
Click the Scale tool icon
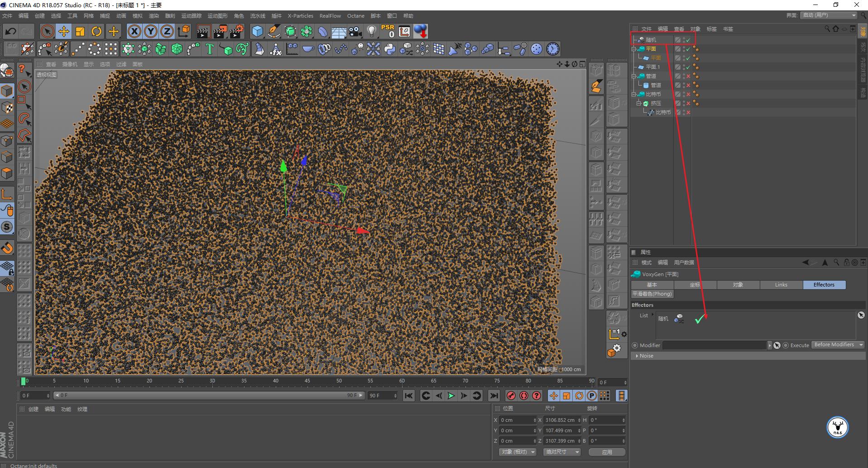click(80, 31)
